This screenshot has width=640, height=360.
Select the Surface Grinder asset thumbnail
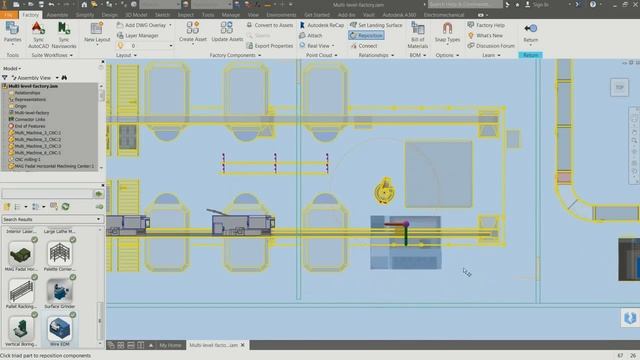point(59,291)
